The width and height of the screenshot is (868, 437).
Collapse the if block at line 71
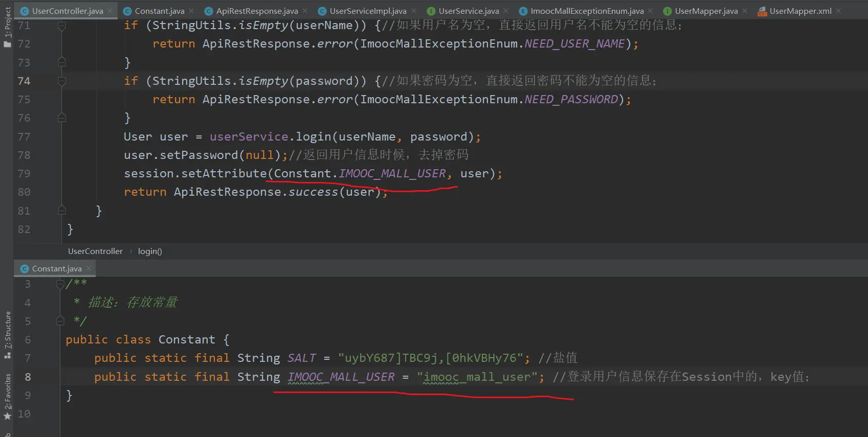pyautogui.click(x=62, y=26)
